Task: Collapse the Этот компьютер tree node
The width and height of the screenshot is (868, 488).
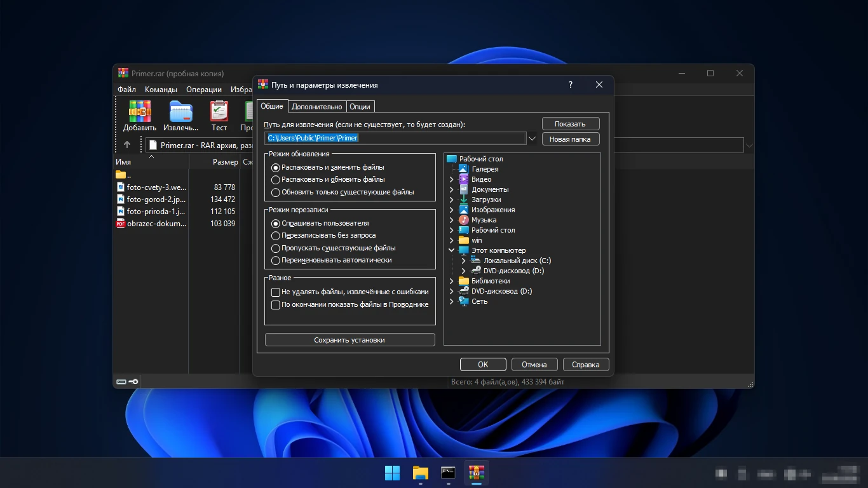Action: (x=452, y=250)
